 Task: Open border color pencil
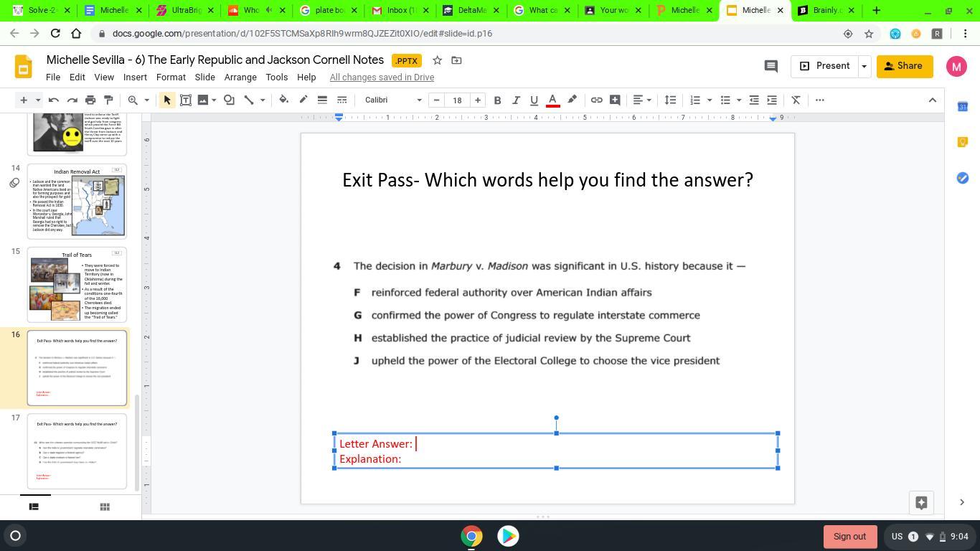click(x=303, y=100)
